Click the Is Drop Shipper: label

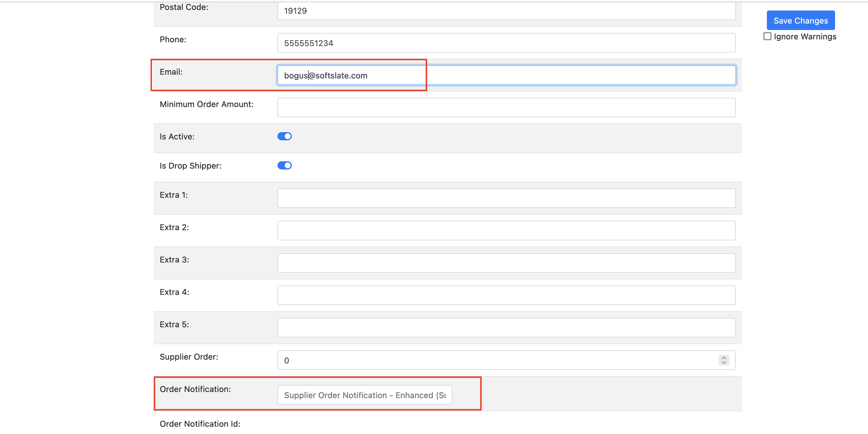191,166
